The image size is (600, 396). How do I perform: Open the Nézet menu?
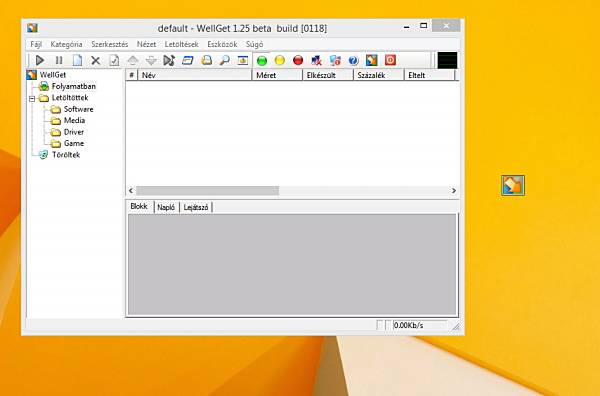point(147,44)
